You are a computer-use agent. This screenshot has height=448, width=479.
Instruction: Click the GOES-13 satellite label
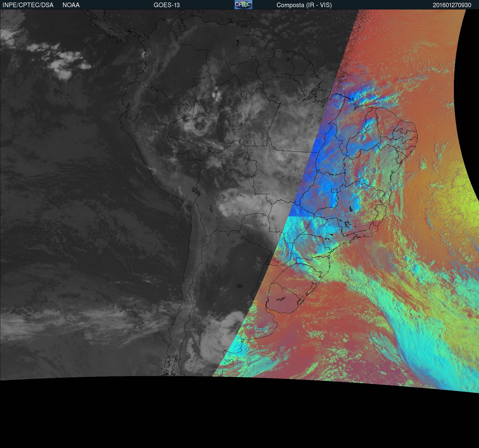click(x=167, y=5)
